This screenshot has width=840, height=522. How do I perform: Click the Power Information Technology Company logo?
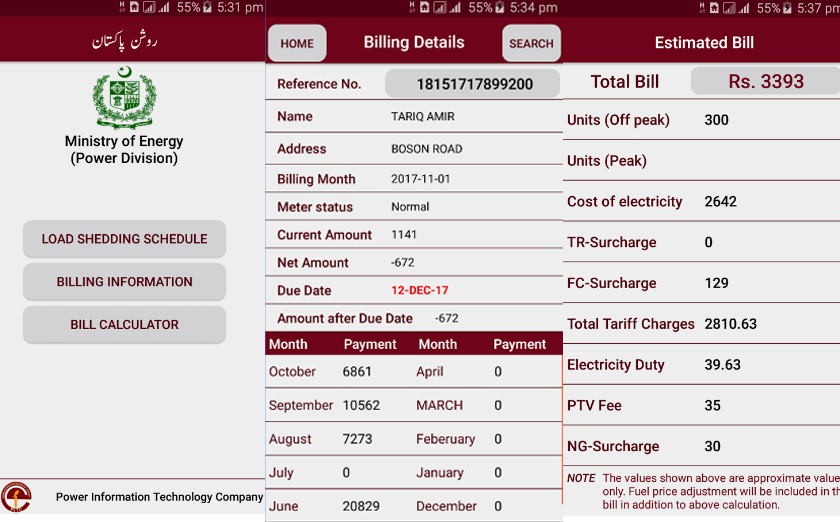click(x=16, y=496)
